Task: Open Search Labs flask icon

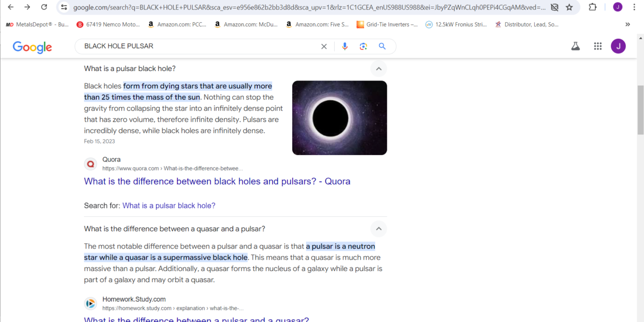Action: pos(576,46)
